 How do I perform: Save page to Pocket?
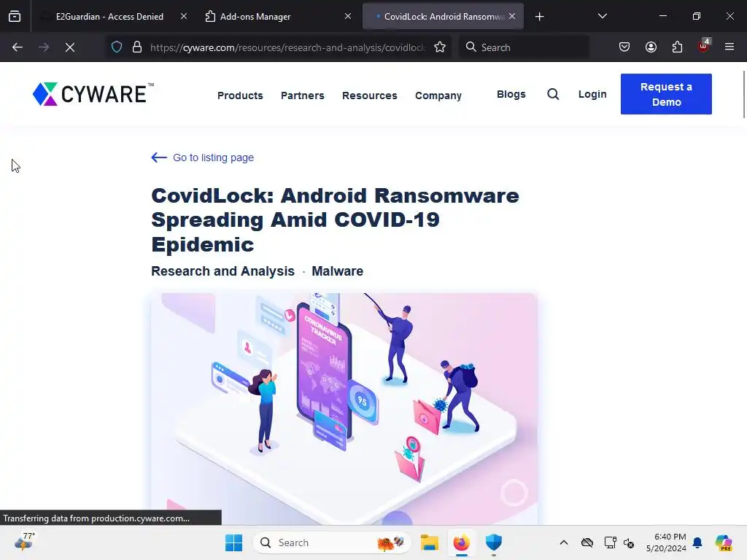click(624, 47)
